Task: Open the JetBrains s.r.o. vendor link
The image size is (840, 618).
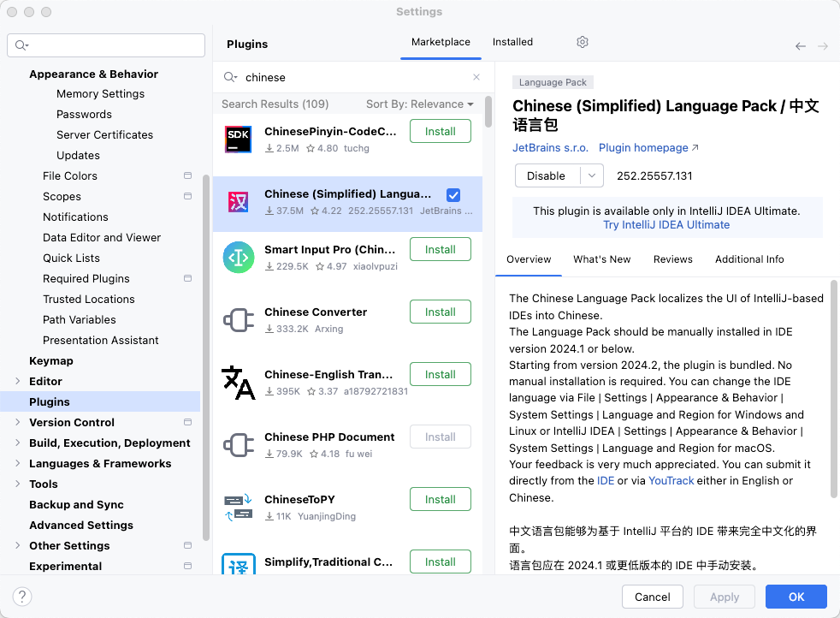Action: point(550,147)
